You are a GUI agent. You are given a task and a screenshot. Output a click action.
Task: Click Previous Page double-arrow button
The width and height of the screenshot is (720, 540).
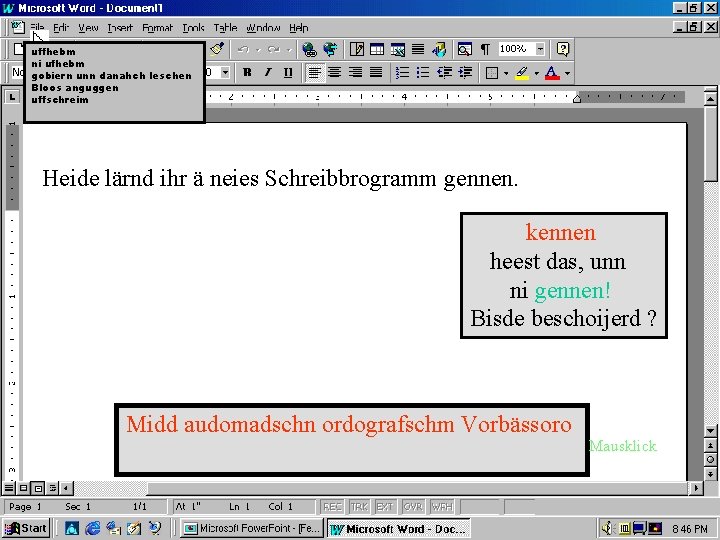(710, 445)
